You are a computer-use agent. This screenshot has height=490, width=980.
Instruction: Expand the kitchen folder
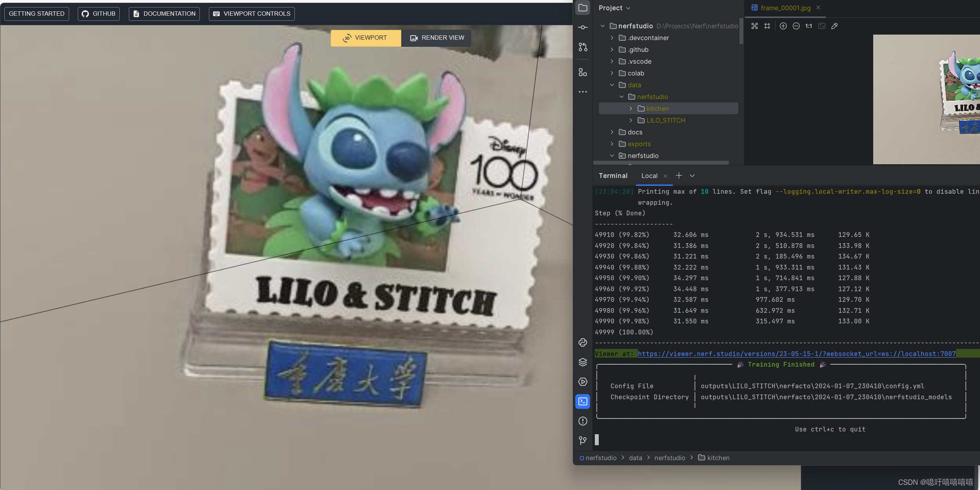(x=631, y=108)
